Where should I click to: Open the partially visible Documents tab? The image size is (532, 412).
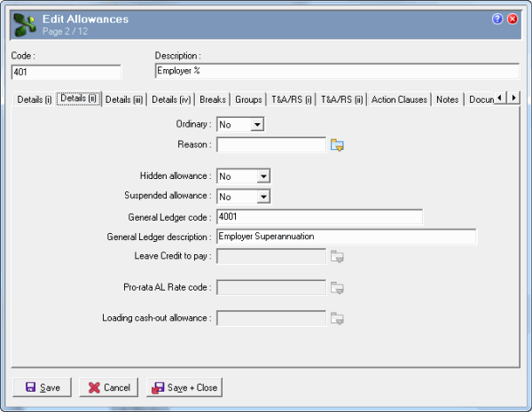(x=480, y=100)
